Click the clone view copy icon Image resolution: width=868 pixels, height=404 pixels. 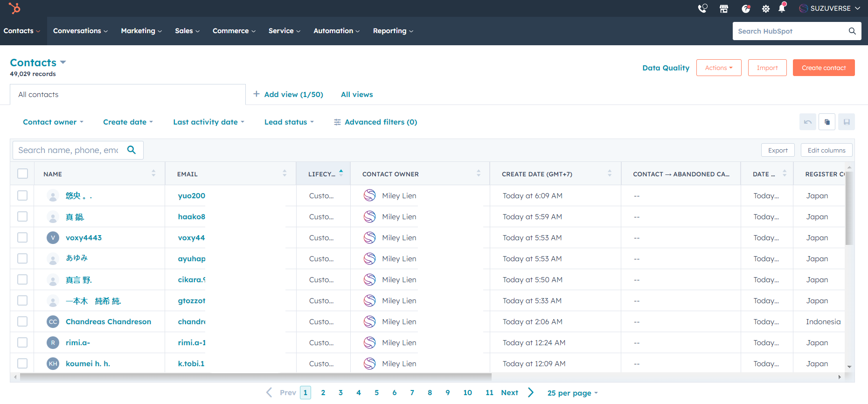[x=827, y=122]
